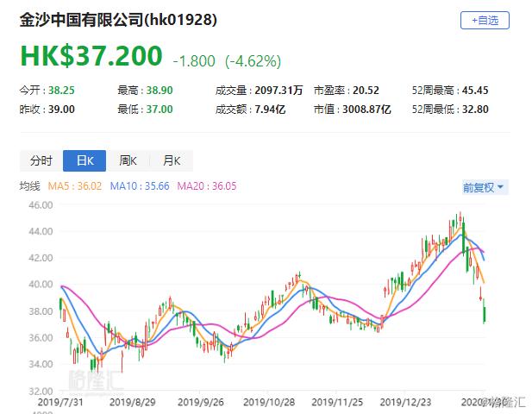Click the 44.00 y-axis label

[x=41, y=231]
